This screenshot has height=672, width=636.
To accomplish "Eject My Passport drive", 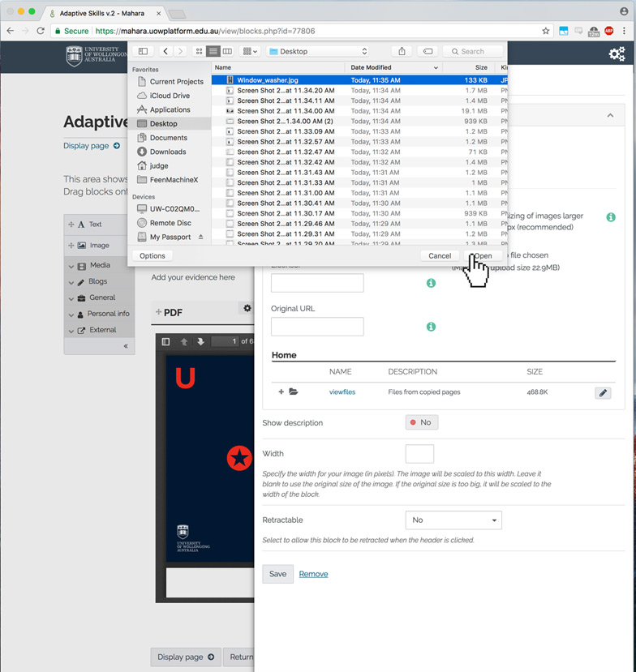I will pyautogui.click(x=200, y=237).
